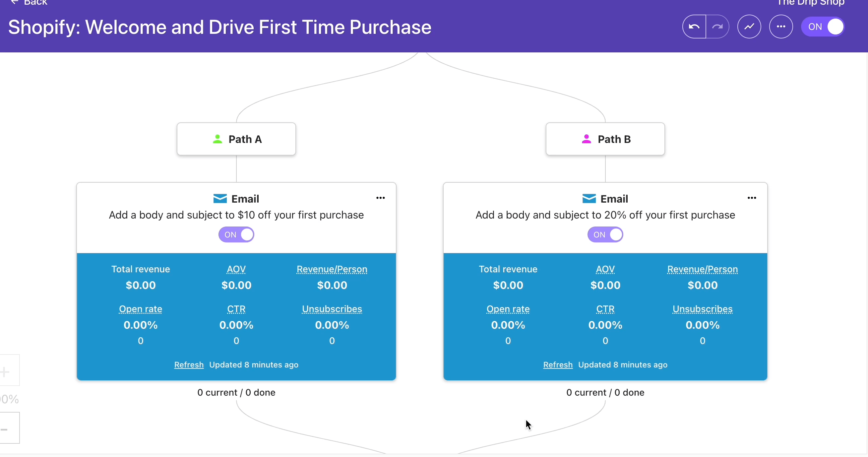
Task: Toggle the workflow ON switch in header
Action: pos(823,27)
